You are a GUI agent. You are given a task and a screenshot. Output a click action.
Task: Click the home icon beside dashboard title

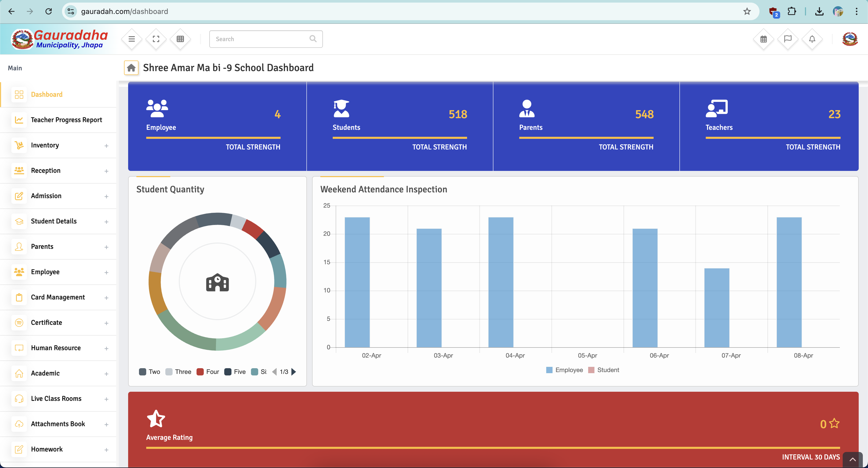[x=131, y=68]
